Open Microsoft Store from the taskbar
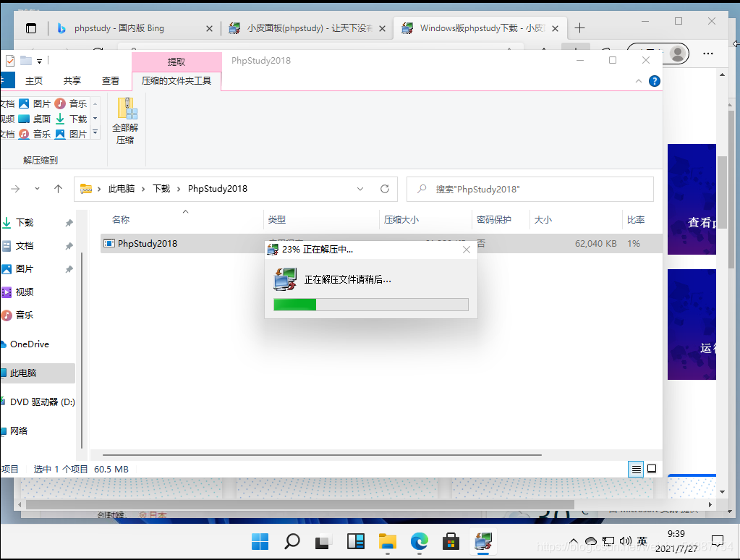This screenshot has width=740, height=560. (451, 542)
